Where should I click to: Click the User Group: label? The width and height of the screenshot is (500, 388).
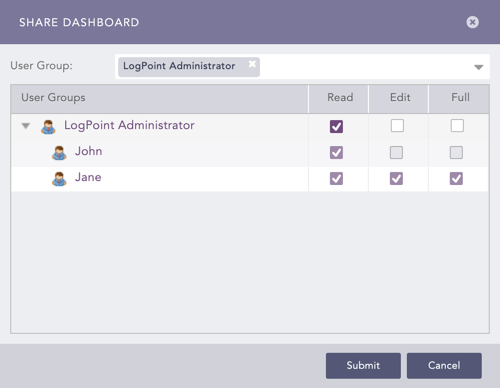(x=41, y=66)
